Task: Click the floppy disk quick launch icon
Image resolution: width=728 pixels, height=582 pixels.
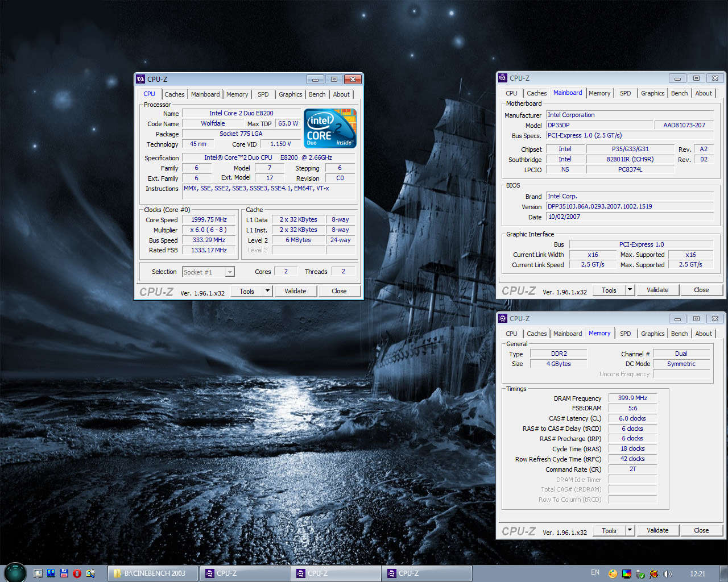Action: 64,573
